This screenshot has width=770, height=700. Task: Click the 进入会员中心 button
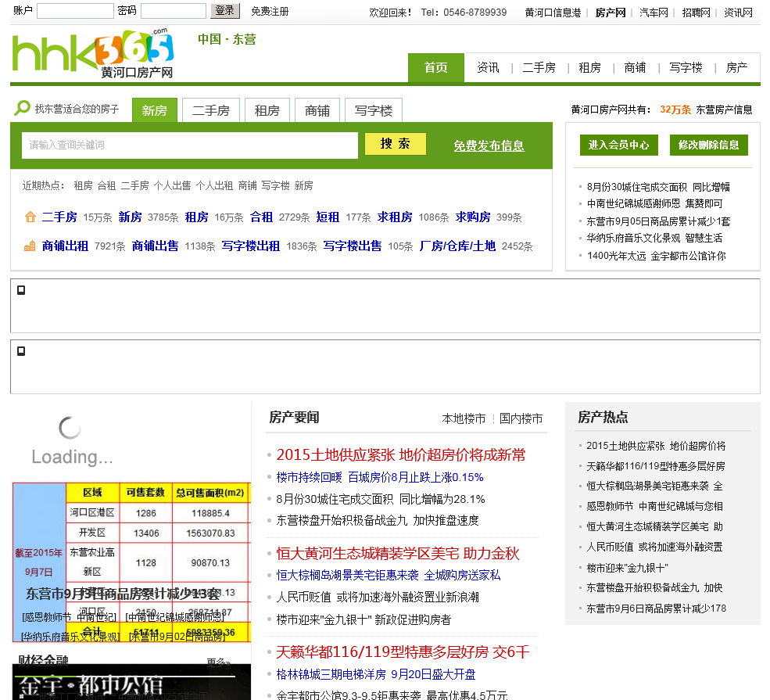619,145
